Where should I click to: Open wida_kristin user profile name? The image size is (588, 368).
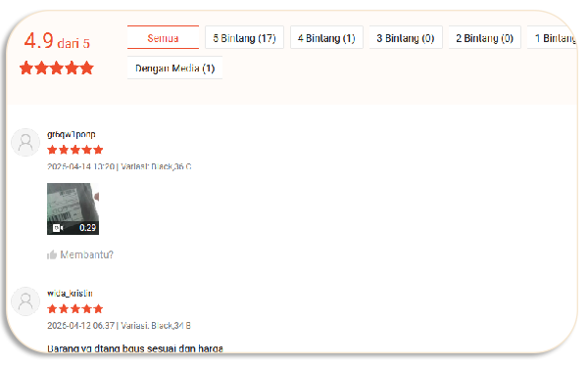click(70, 293)
